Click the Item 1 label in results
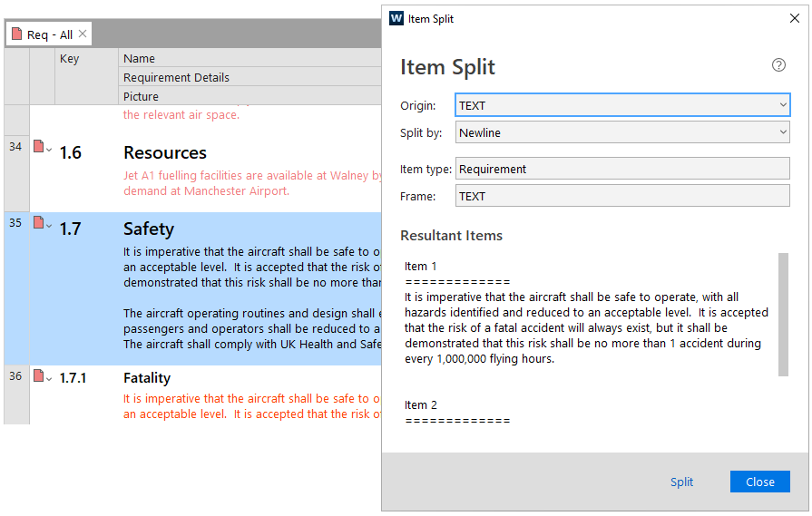Viewport: 812px width, 516px height. tap(420, 266)
